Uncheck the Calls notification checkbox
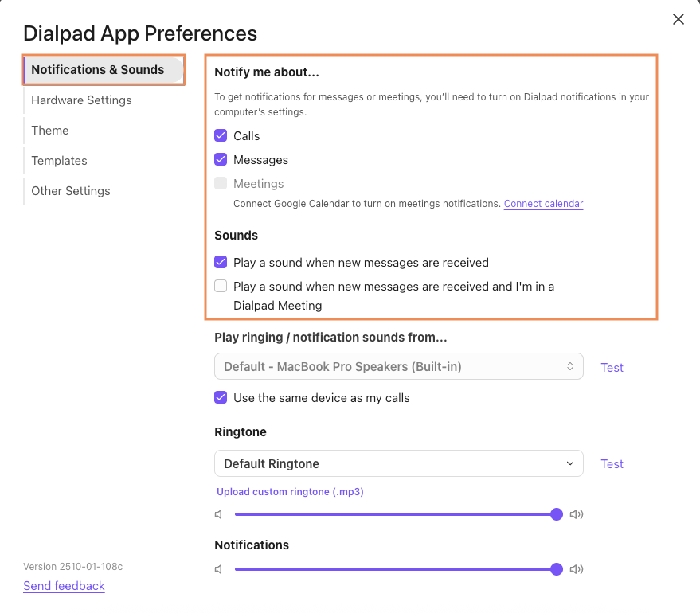Viewport: 700px width, 613px height. (221, 135)
